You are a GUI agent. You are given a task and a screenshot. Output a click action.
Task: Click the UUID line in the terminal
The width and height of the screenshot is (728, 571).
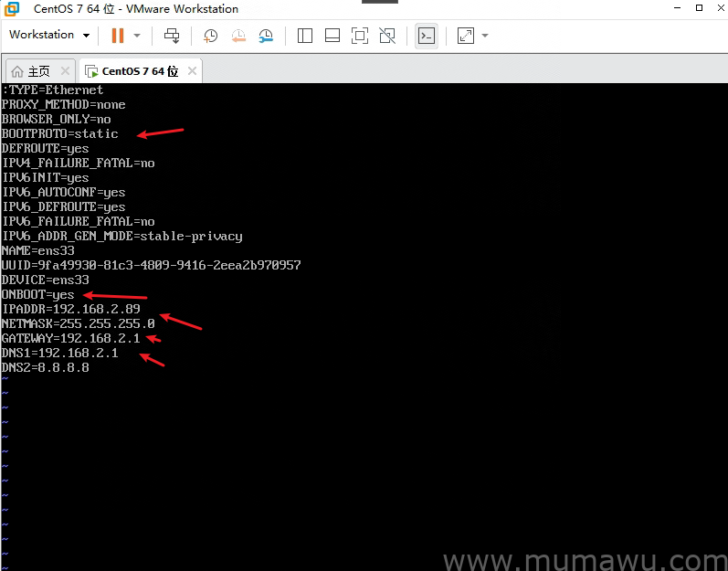pyautogui.click(x=152, y=266)
